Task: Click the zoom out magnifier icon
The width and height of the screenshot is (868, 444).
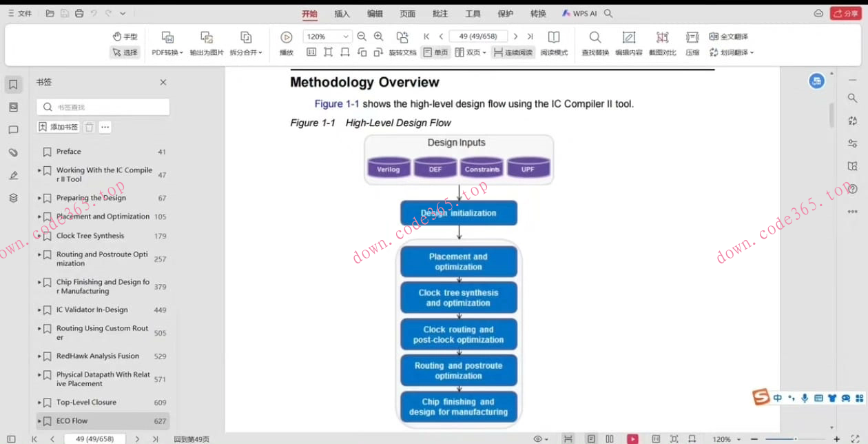Action: (x=362, y=37)
